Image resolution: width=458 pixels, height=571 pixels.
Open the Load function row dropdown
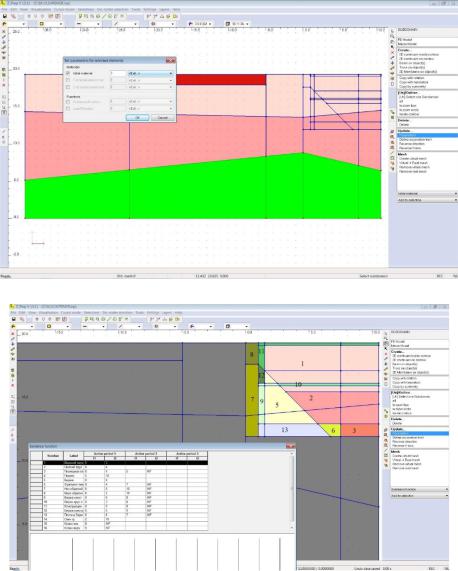coord(150,109)
